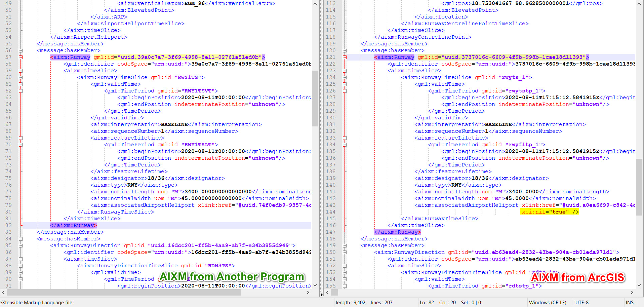The width and height of the screenshot is (644, 307).
Task: Collapse the message:hasMember fold at right-pane line 120
Action: click(x=345, y=50)
